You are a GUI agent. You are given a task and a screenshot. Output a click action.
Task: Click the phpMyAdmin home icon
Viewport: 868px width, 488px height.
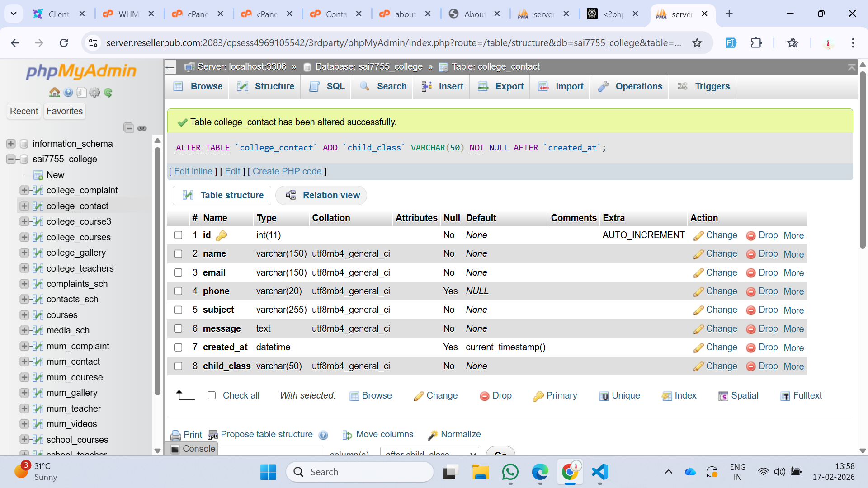click(x=54, y=93)
